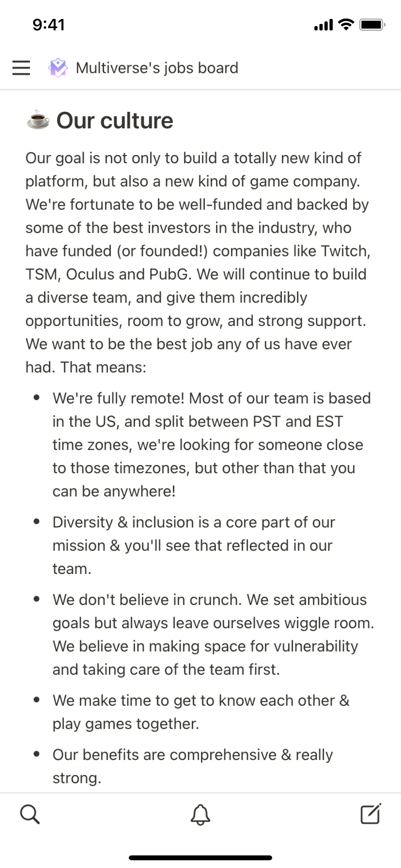
Task: Open search with the magnifier icon
Action: coord(30,814)
